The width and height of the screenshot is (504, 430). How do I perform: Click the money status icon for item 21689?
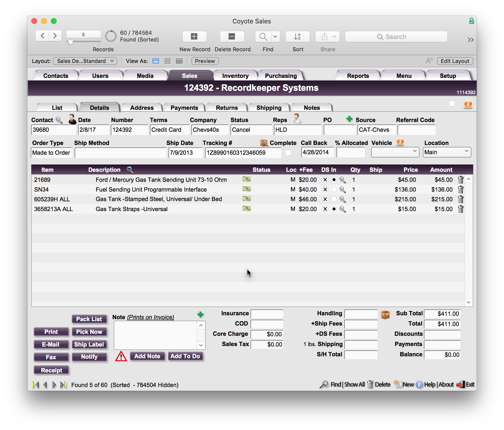[x=246, y=179]
